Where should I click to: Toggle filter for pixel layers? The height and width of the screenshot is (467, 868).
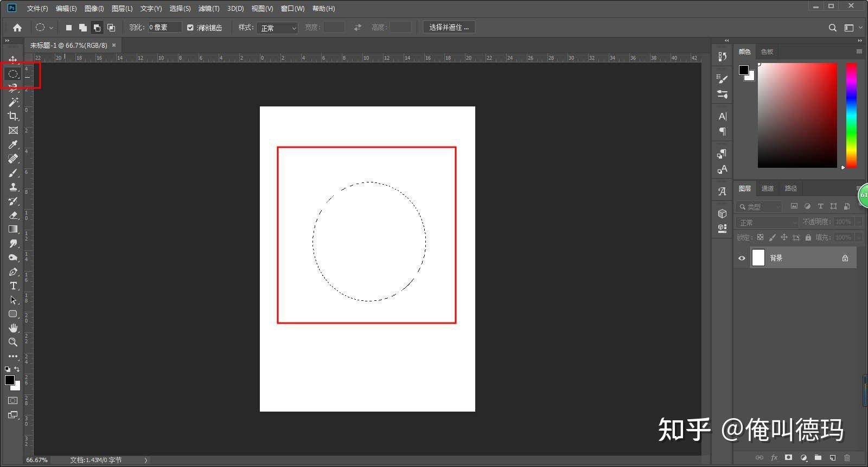click(x=794, y=206)
